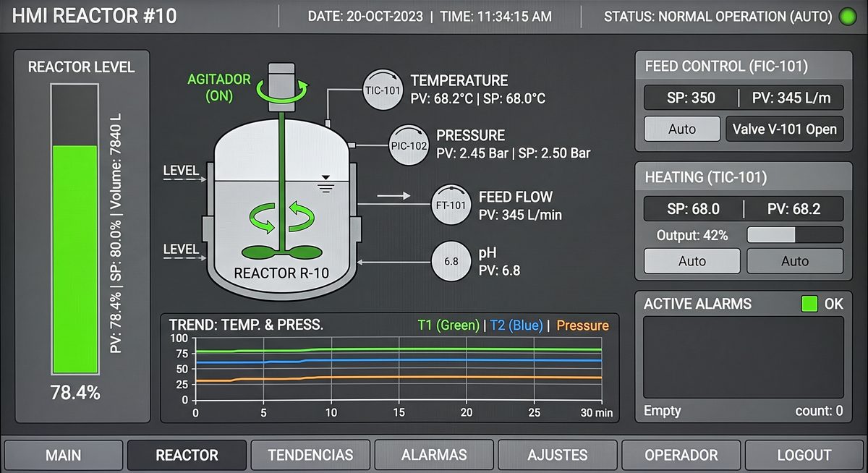Screen dimensions: 868x473
Task: Click the AGITADOR (ON) label
Action: (x=218, y=87)
